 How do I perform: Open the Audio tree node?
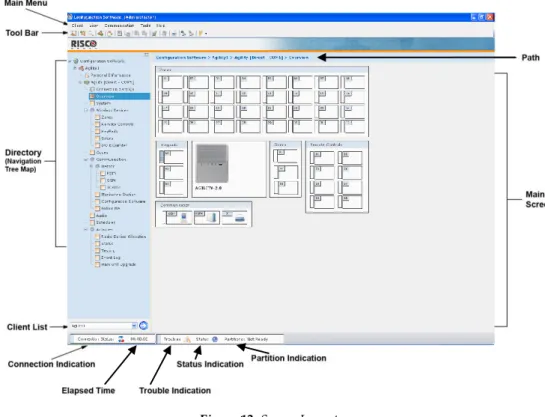click(x=101, y=215)
